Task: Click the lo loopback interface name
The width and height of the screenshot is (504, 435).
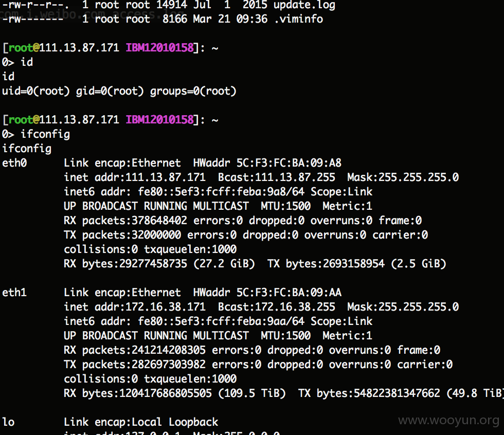Action: (8, 422)
